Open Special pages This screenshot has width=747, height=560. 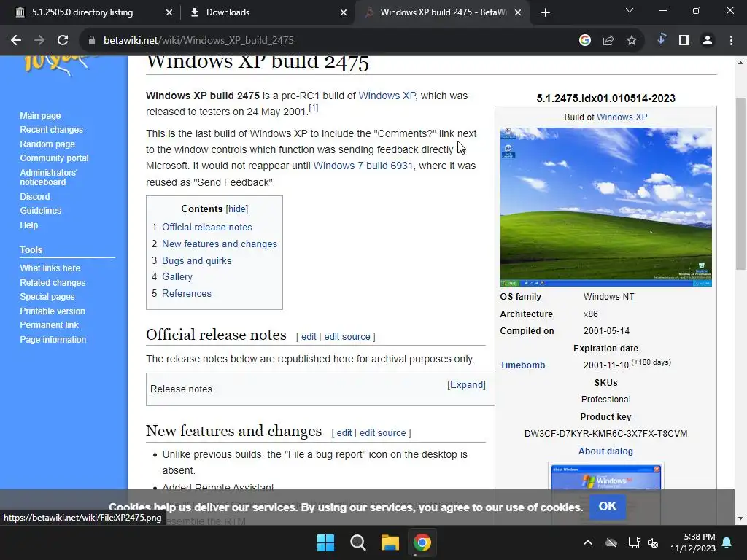[47, 297]
